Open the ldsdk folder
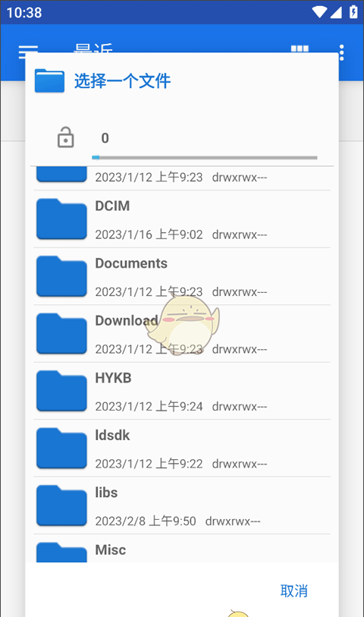The width and height of the screenshot is (364, 617). pos(182,449)
